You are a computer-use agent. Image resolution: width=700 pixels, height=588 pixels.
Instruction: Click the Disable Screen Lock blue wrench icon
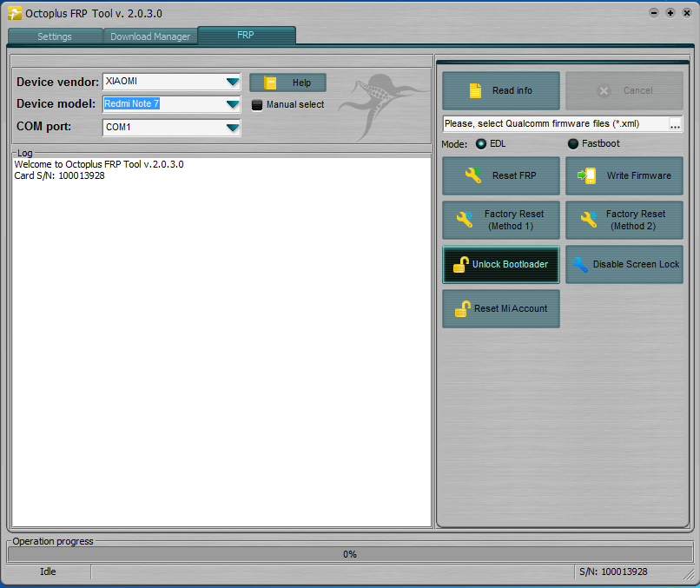[580, 264]
